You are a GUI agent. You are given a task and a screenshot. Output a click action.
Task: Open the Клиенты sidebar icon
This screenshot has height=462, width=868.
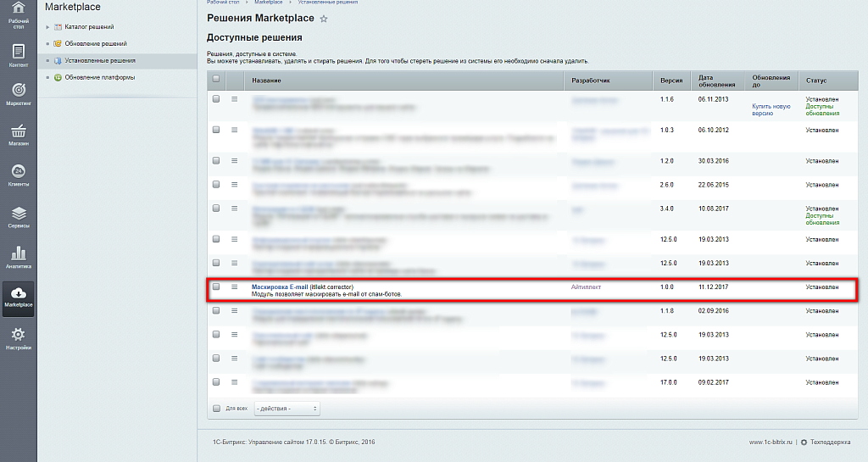point(18,175)
